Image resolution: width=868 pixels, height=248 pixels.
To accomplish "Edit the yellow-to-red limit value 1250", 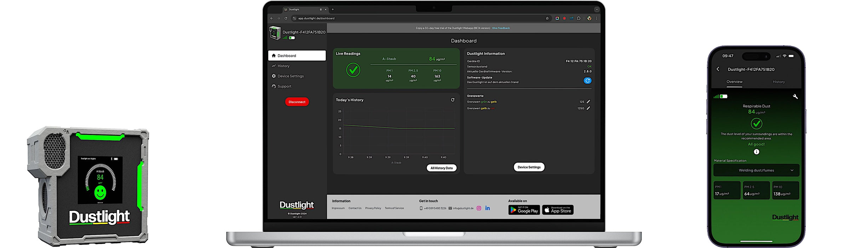I will (588, 108).
